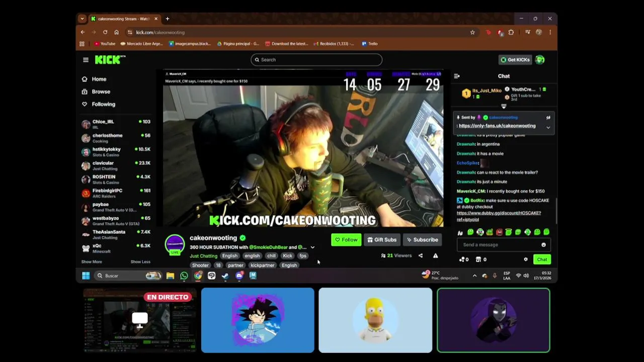This screenshot has width=644, height=362.
Task: Click the green Chat send button
Action: (x=542, y=259)
